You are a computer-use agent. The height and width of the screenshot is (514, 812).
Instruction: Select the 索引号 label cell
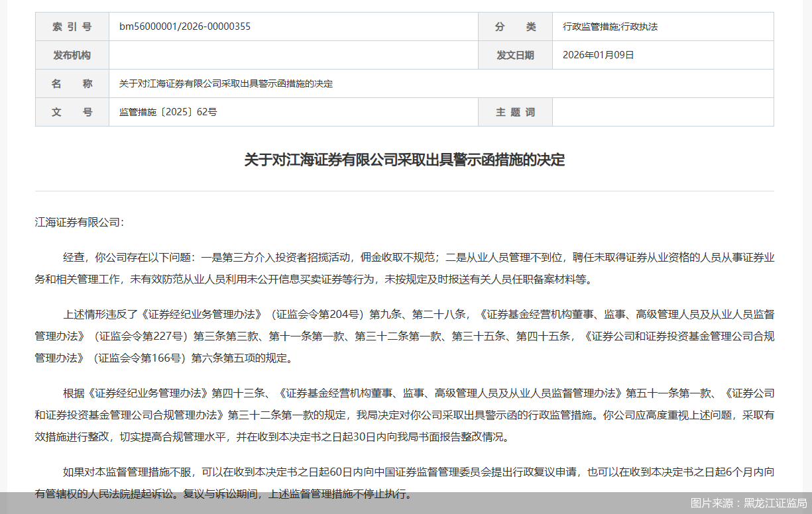pos(72,26)
